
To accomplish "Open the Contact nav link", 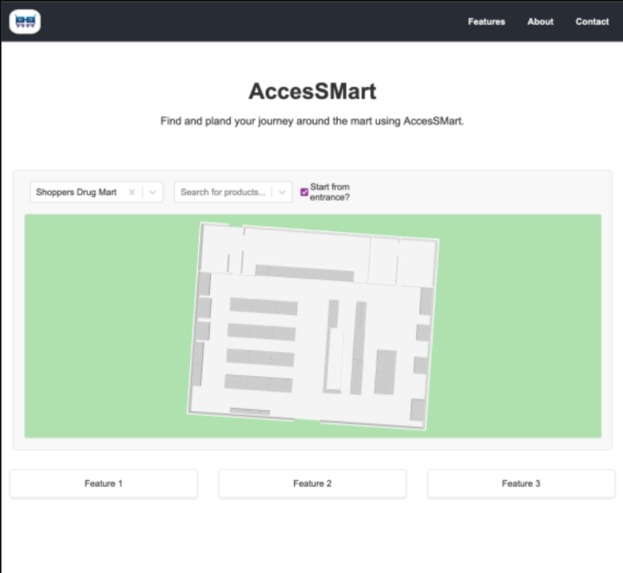I will pos(592,22).
